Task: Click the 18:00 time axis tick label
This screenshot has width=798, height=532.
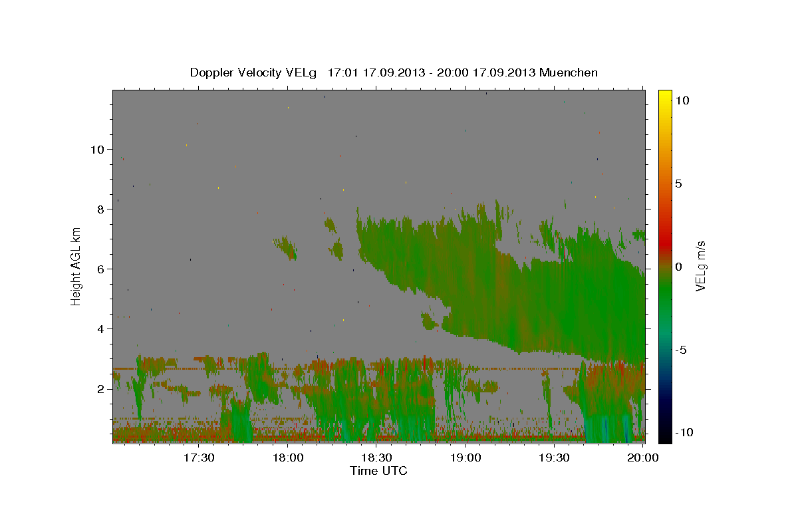Action: click(x=288, y=458)
